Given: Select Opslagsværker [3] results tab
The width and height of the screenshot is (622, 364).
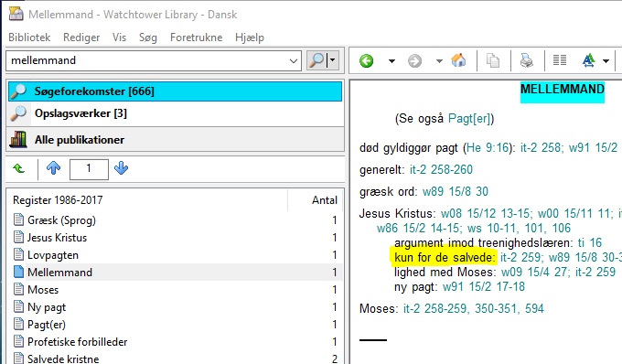Looking at the screenshot, I should [x=175, y=113].
